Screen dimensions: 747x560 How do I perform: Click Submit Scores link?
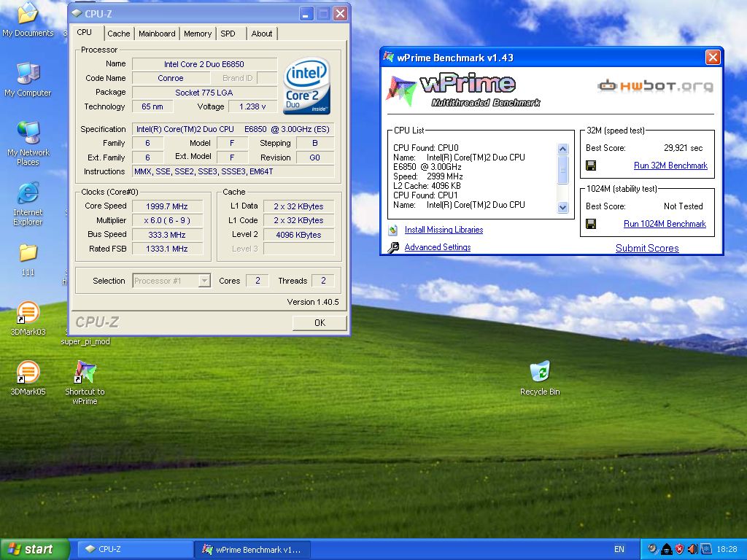point(647,248)
